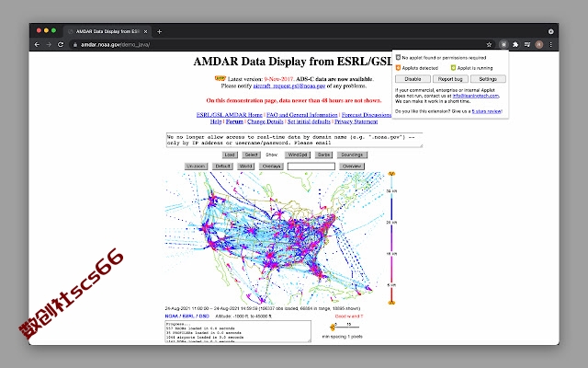Select the AMDAR Data Display tab

(x=107, y=31)
